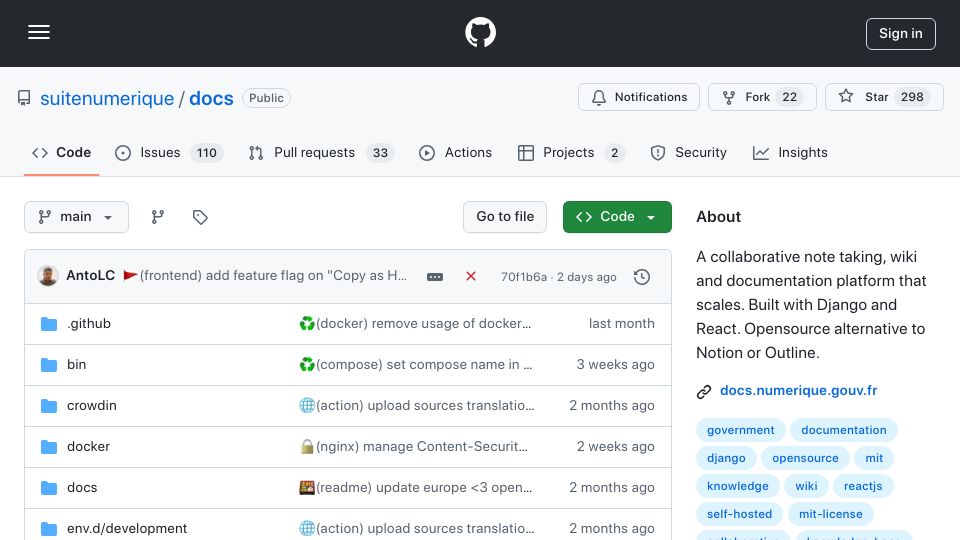
Task: Open the AntoLC author link
Action: click(91, 276)
